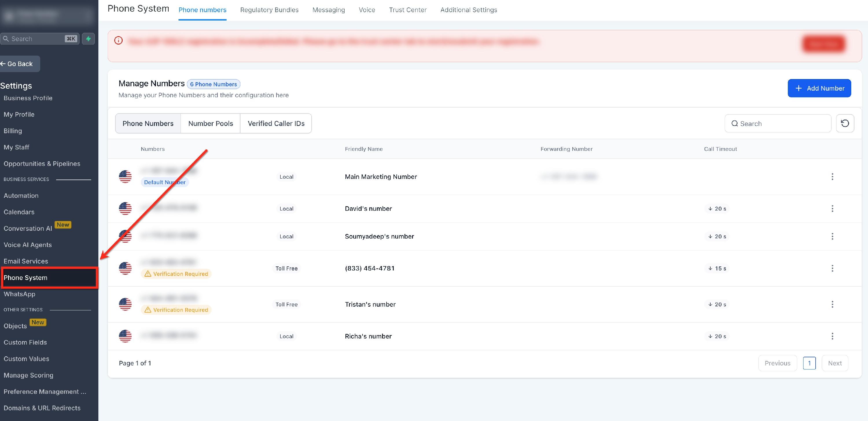Open the Regulatory Bundles tab
This screenshot has height=421, width=868.
[269, 10]
